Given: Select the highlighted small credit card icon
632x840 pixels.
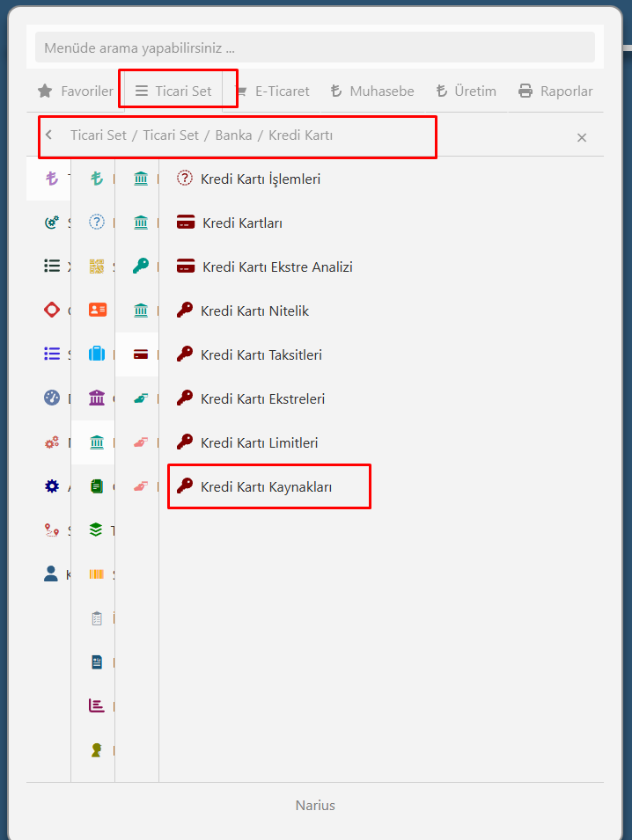Looking at the screenshot, I should pyautogui.click(x=141, y=354).
